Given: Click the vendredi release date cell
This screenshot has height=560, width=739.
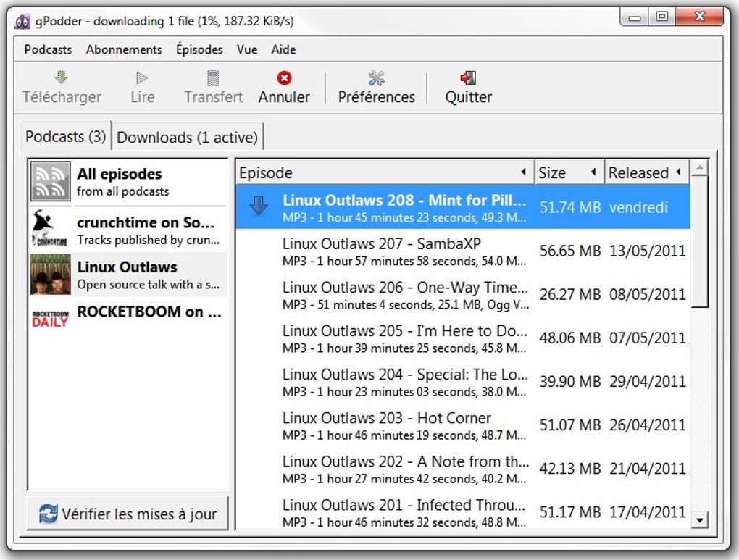Looking at the screenshot, I should tap(638, 207).
